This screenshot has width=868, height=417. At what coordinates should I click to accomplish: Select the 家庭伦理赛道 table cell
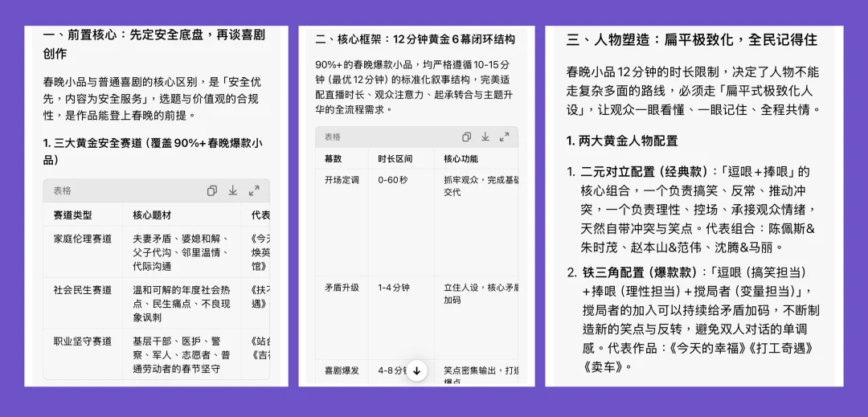click(83, 239)
